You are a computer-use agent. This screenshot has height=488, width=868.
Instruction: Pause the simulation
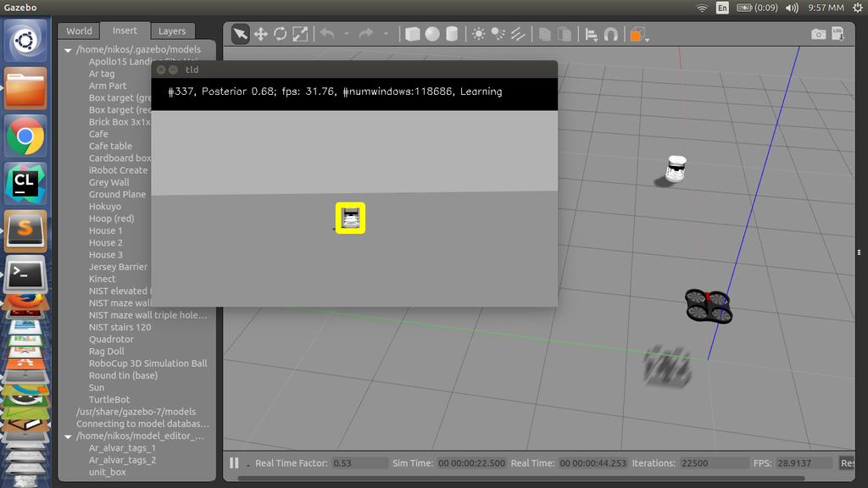tap(234, 463)
